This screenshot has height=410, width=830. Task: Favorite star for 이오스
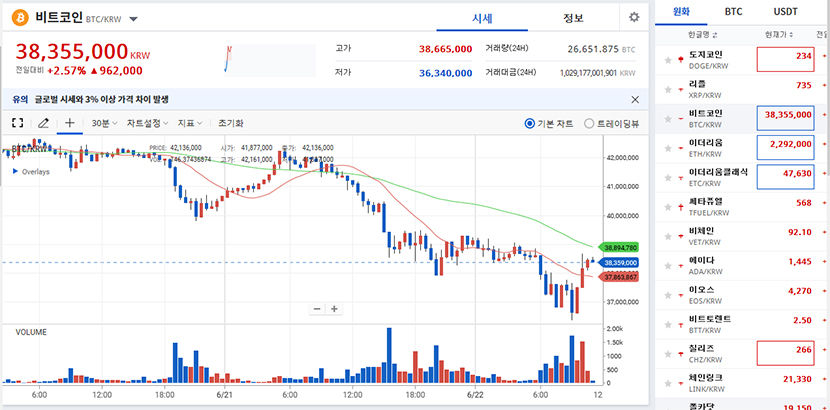point(668,295)
